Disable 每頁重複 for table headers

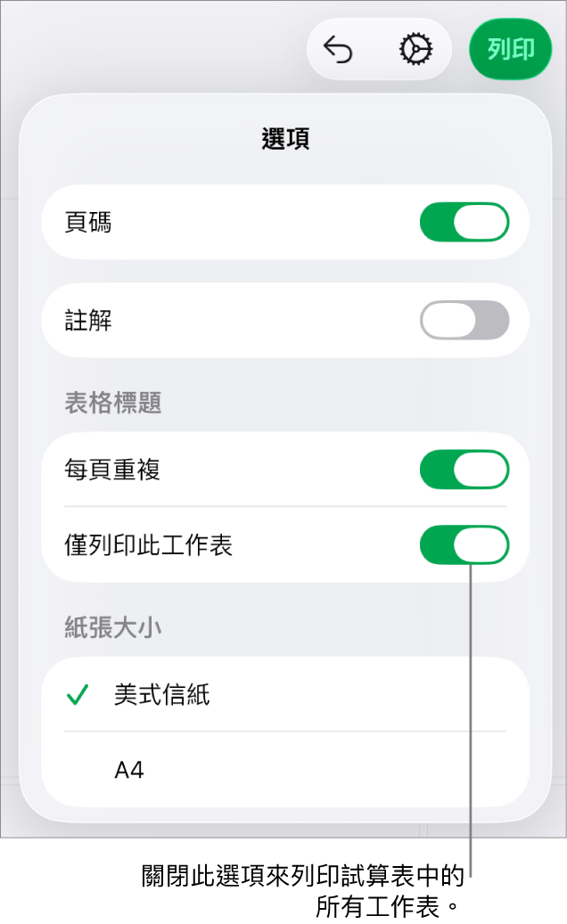[464, 470]
